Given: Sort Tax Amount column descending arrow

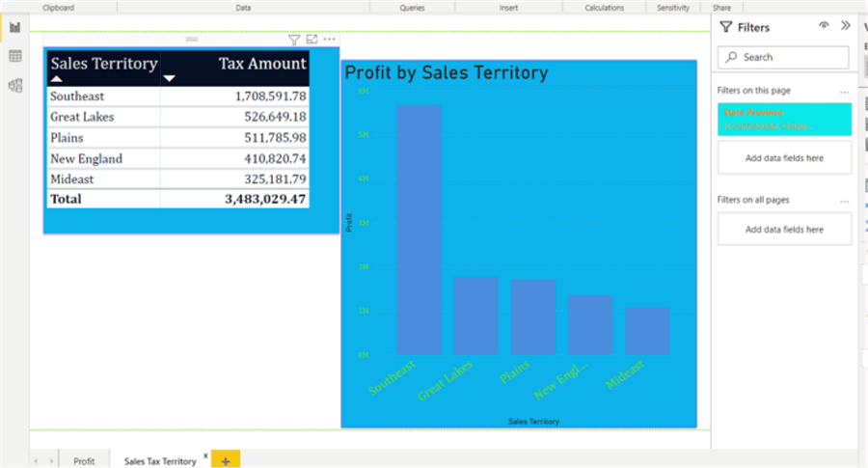Looking at the screenshot, I should 170,79.
